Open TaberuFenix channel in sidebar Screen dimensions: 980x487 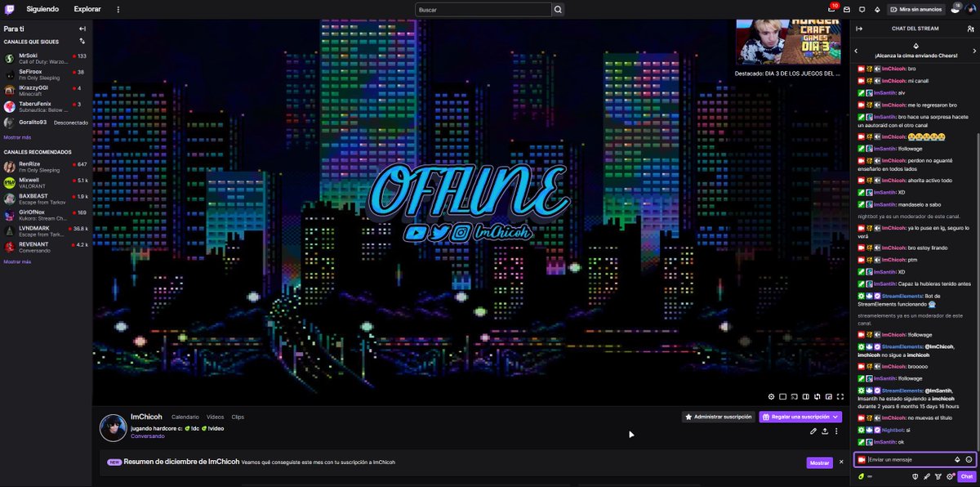46,106
